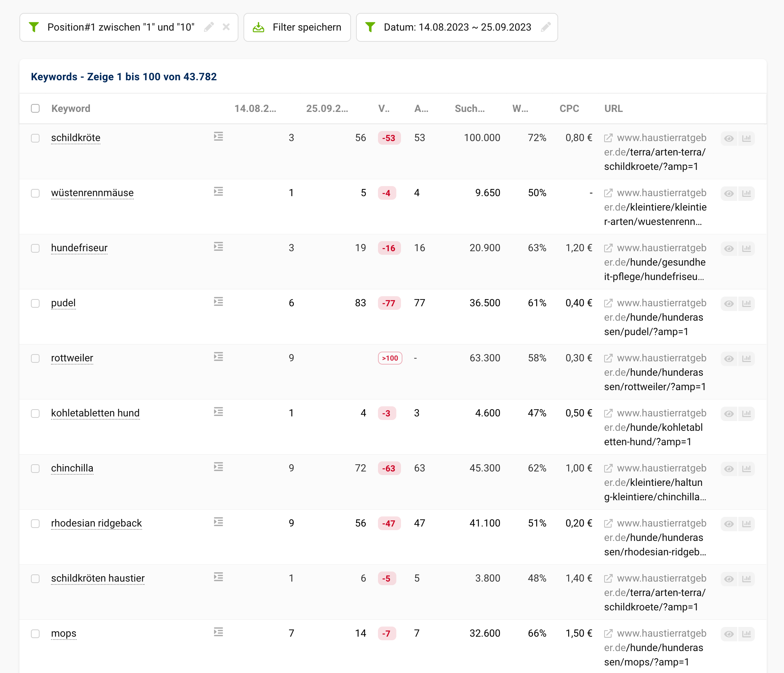Open the chart icon in schildkröten haustier row
This screenshot has height=673, width=784.
point(747,579)
